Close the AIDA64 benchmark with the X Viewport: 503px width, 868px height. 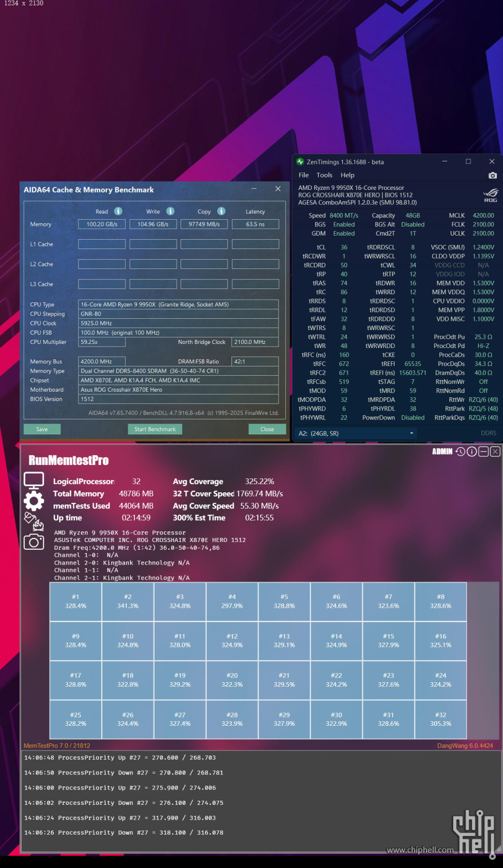coord(278,189)
